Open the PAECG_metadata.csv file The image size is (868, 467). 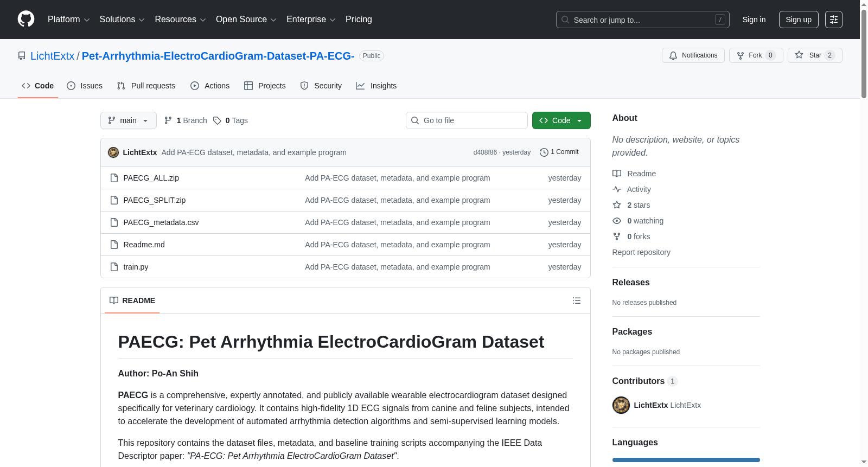click(161, 222)
